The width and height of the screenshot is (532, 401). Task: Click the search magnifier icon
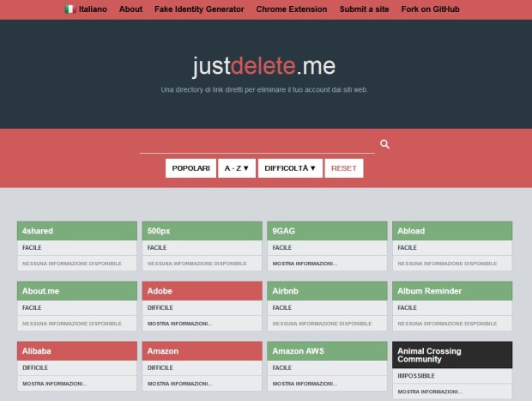pos(384,144)
